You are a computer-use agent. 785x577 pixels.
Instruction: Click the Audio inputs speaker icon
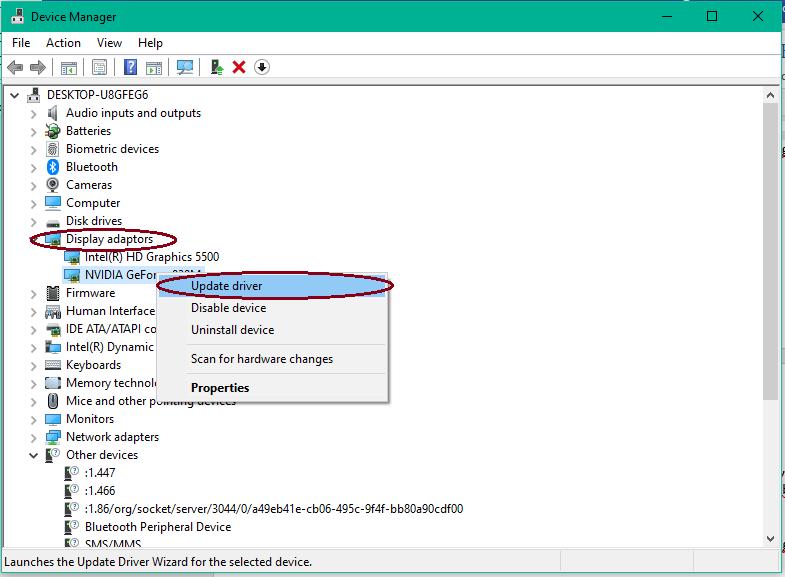(x=53, y=113)
